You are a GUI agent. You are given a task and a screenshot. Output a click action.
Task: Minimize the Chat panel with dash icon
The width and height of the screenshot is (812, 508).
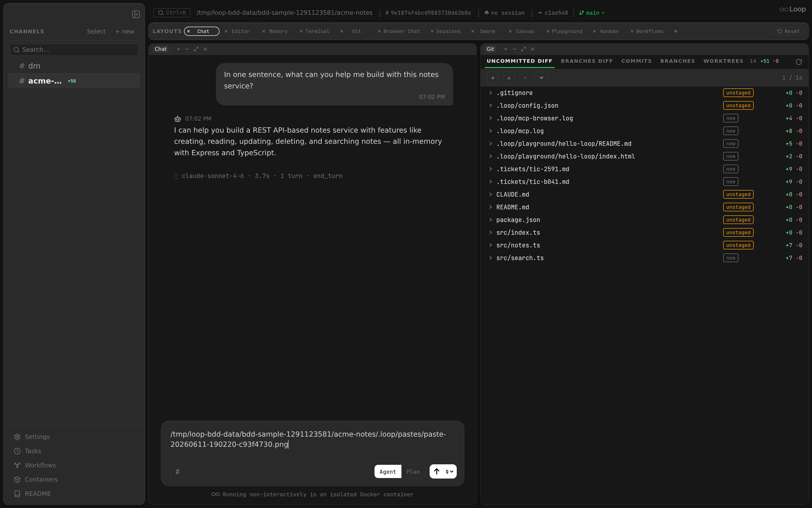point(187,49)
